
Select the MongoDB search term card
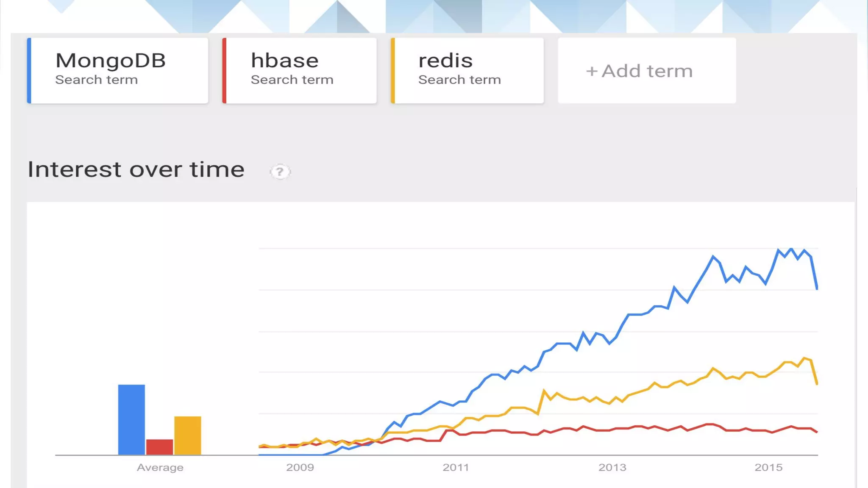tap(118, 70)
